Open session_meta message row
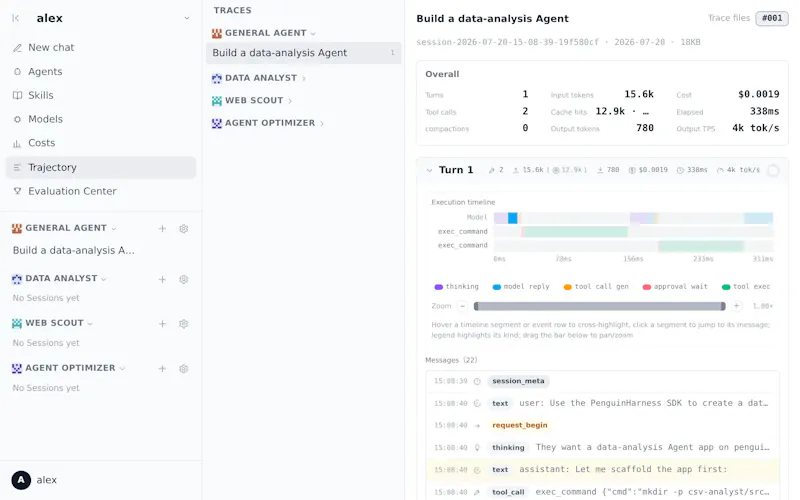 603,381
